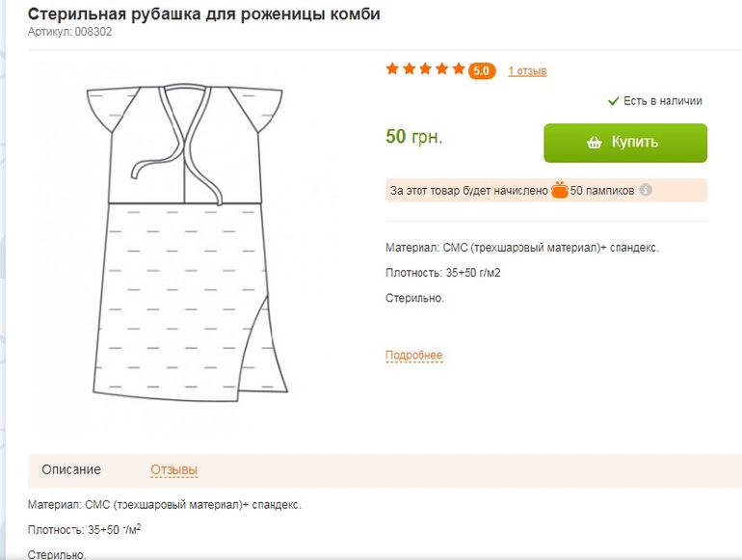Expand details via the Подробнее link
742x560 pixels.
pos(413,356)
